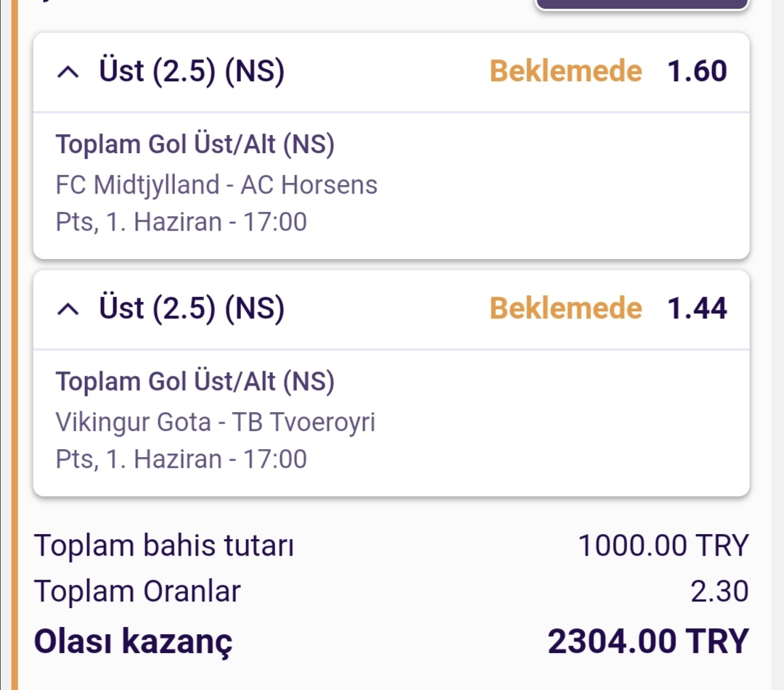The height and width of the screenshot is (690, 784).
Task: Open Vikingur Gota - TB Tvoeroyri match
Action: [x=216, y=422]
